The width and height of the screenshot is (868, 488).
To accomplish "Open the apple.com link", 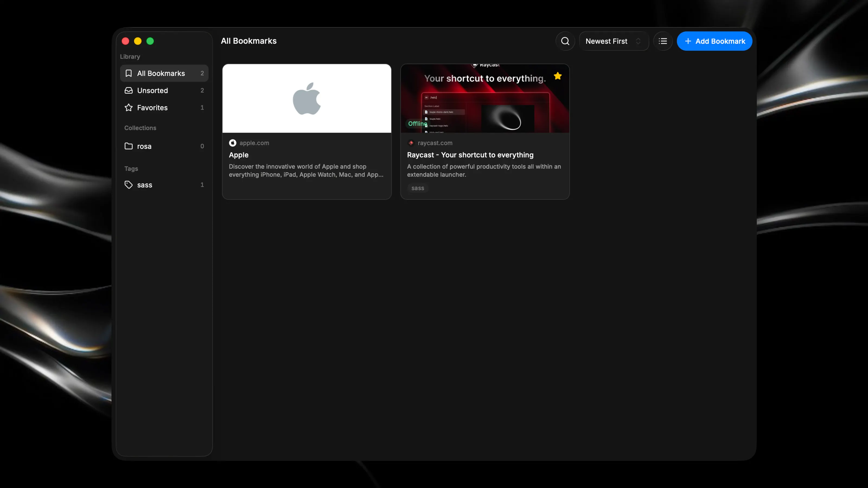I will [254, 143].
